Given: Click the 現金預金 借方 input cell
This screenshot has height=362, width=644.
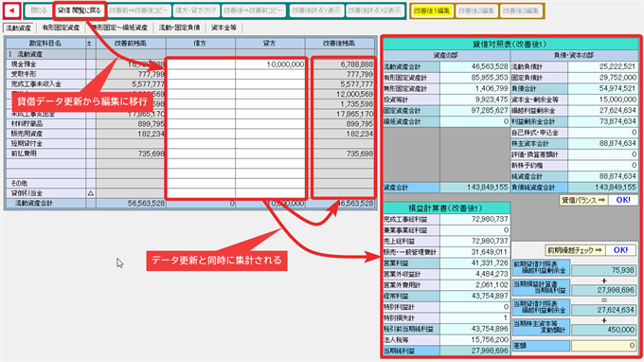Looking at the screenshot, I should [201, 64].
